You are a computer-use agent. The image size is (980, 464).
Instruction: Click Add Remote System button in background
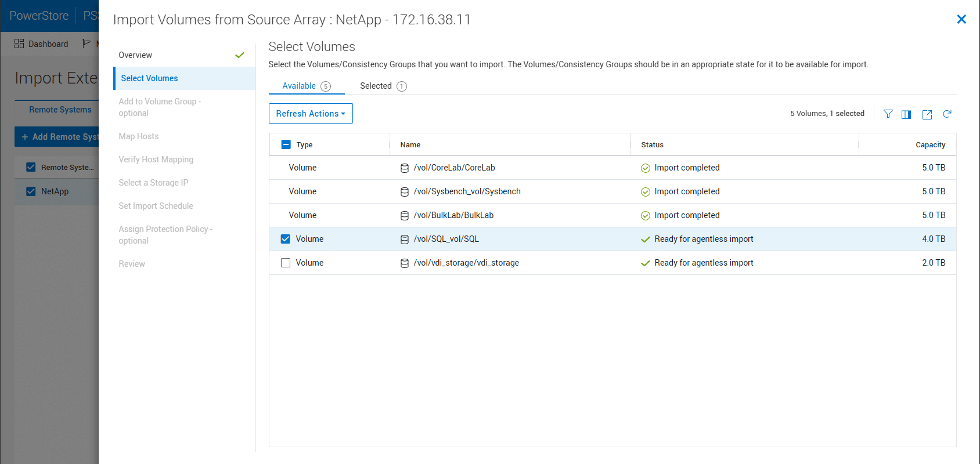[57, 137]
